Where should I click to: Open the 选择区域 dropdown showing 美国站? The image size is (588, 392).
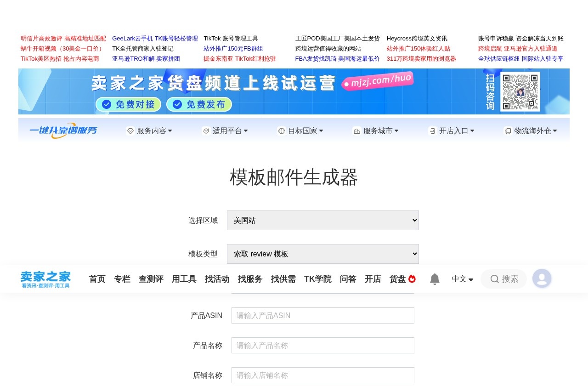click(322, 220)
